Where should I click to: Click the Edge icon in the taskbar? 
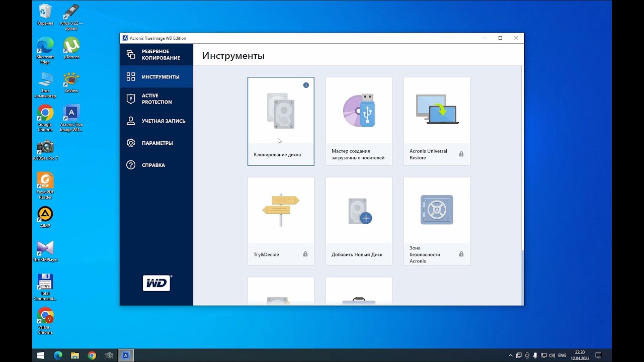[58, 355]
